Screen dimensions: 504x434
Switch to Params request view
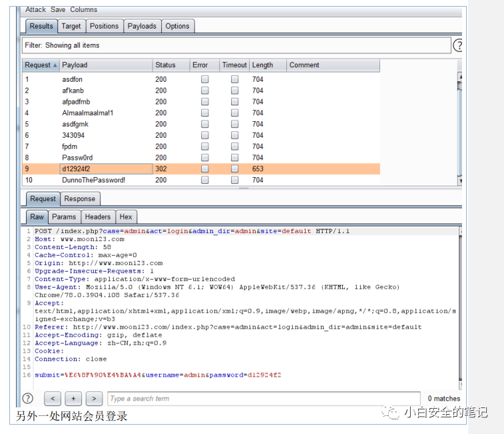pyautogui.click(x=64, y=217)
